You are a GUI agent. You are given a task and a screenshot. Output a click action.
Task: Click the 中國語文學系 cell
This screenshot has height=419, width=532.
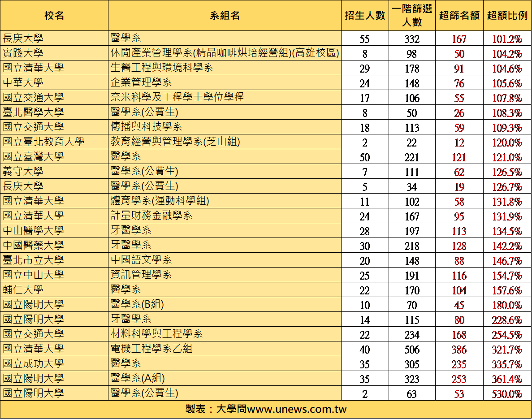click(225, 260)
